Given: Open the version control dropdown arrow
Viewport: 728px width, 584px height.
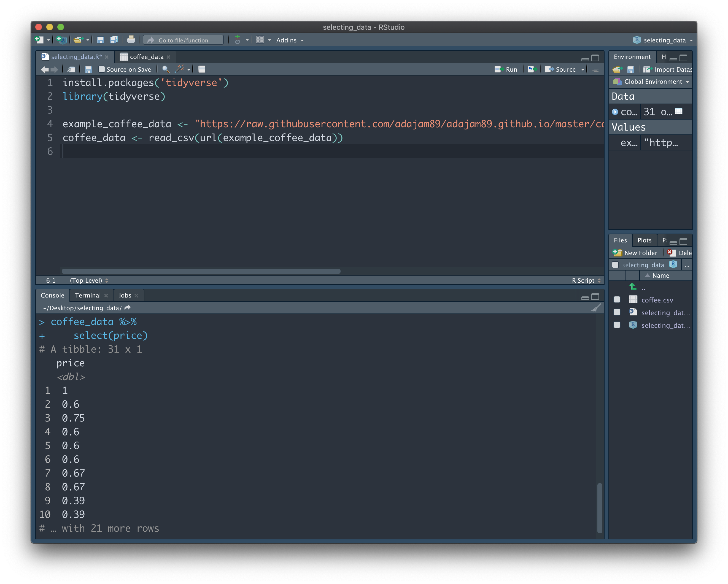Looking at the screenshot, I should [247, 40].
